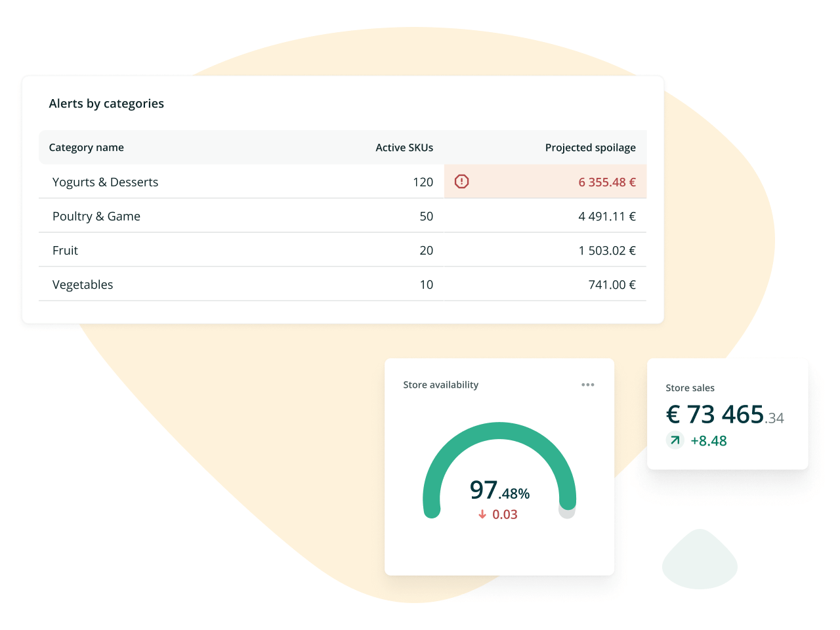Click the store sales upward trend arrow icon
This screenshot has height=630, width=840.
point(675,440)
